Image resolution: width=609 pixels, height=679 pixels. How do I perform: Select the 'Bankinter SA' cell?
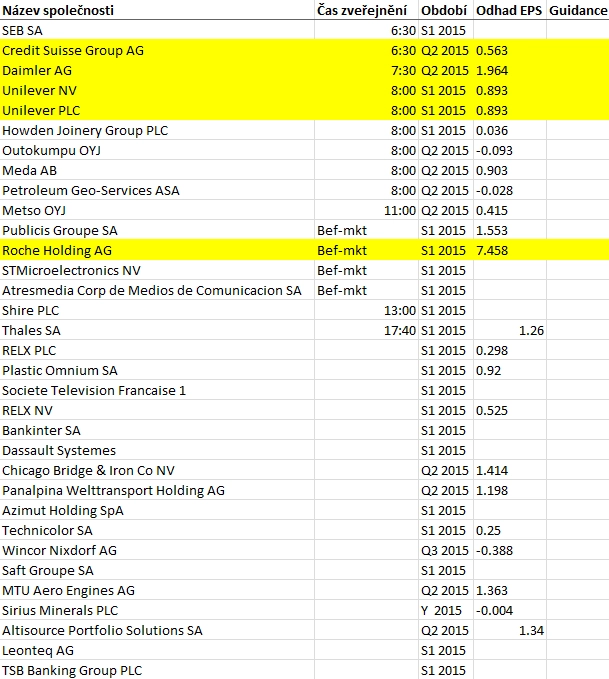157,430
